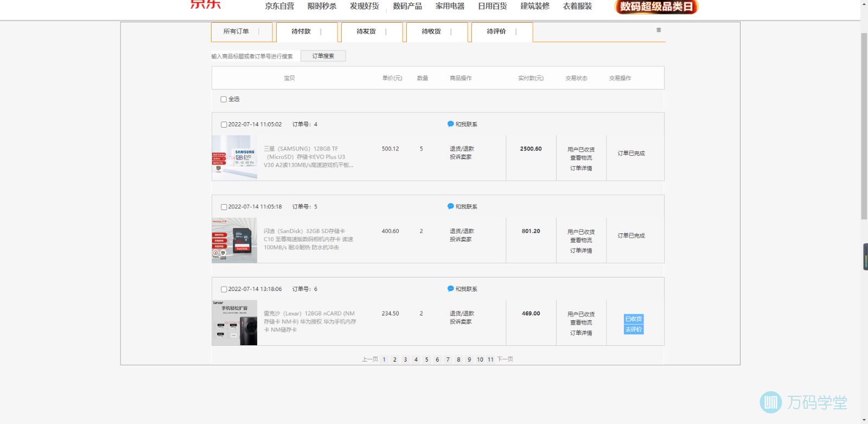Open 京东自营 in top navigation

pos(279,6)
